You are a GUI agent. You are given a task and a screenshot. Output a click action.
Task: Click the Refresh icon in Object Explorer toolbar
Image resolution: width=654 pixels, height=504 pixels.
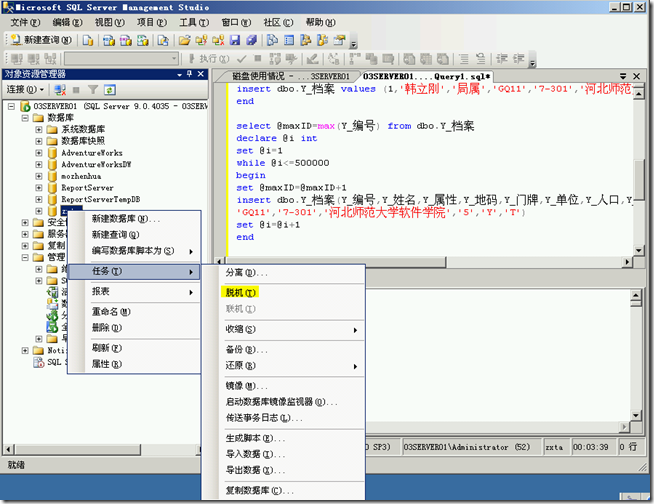click(110, 89)
